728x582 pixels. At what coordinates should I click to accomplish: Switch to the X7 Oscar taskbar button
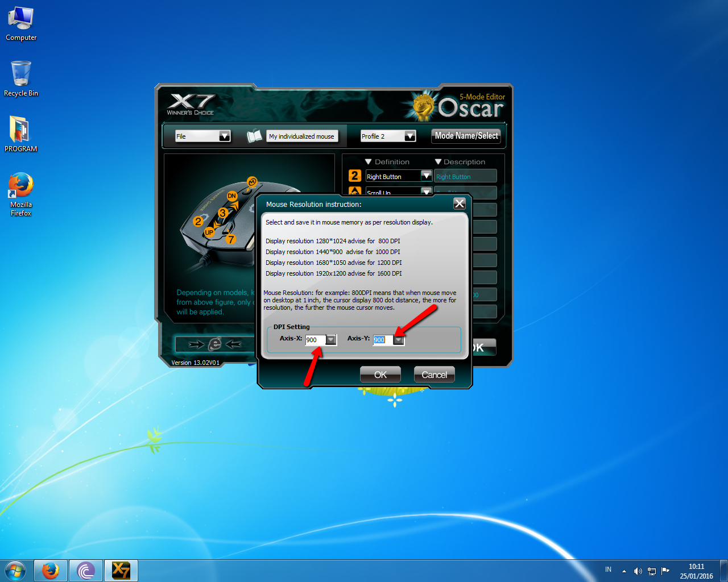pos(121,571)
